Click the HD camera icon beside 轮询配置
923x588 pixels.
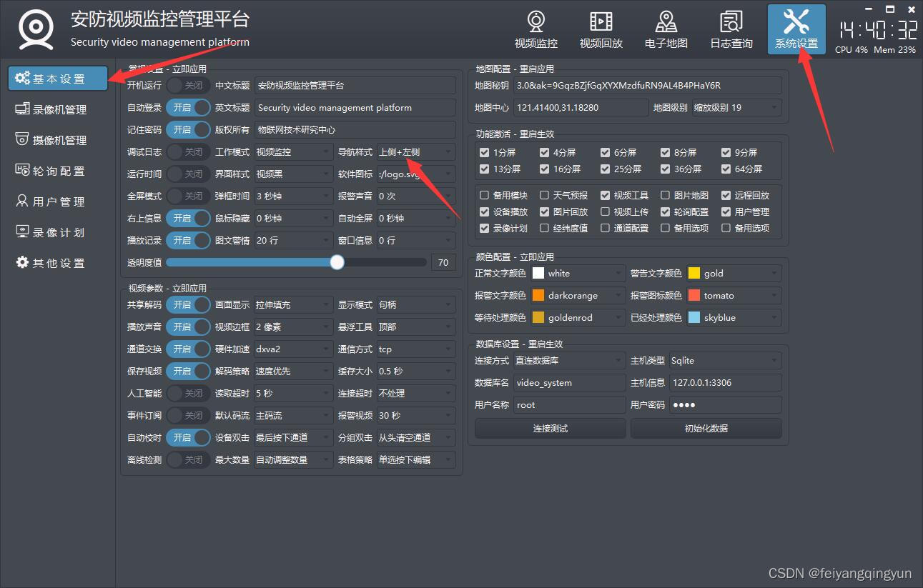22,170
